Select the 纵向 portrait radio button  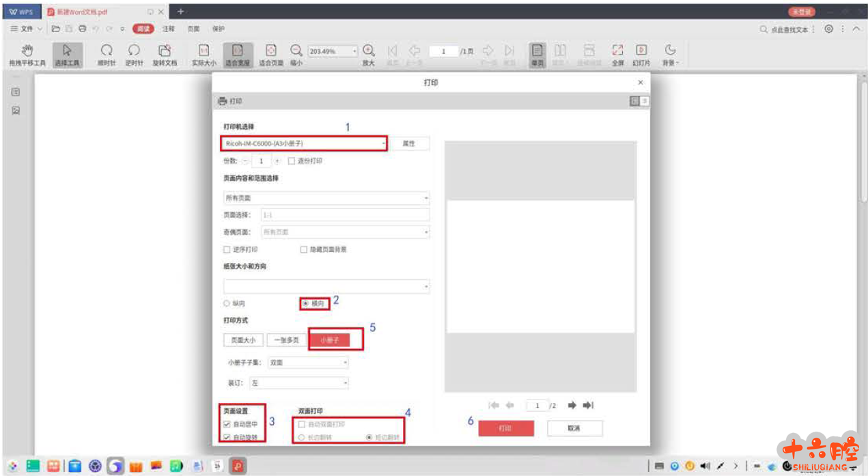point(227,303)
